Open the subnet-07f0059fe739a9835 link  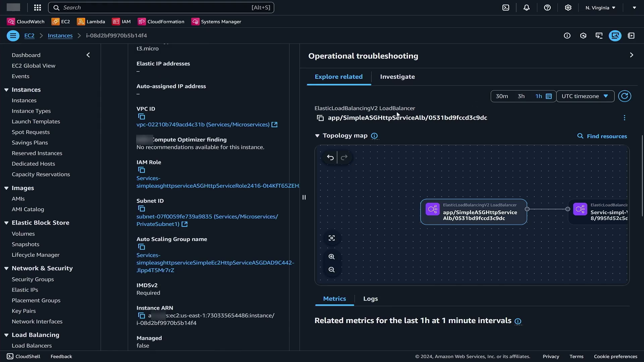(x=207, y=220)
